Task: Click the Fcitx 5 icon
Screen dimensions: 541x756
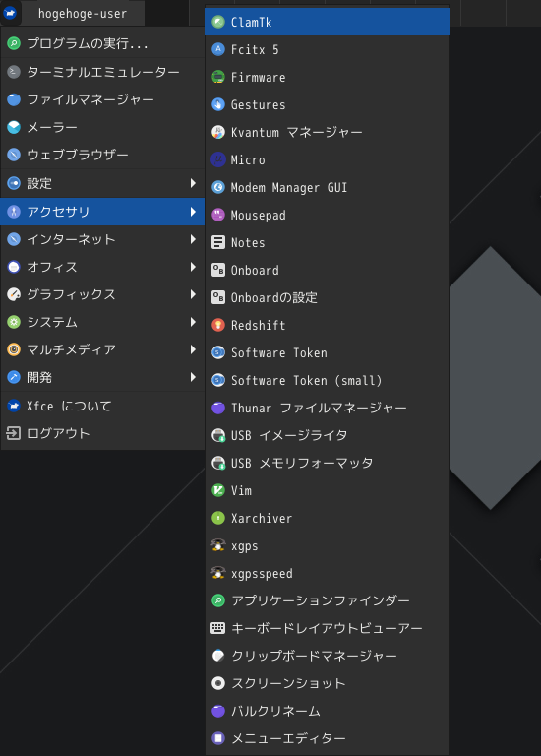Action: pyautogui.click(x=218, y=49)
